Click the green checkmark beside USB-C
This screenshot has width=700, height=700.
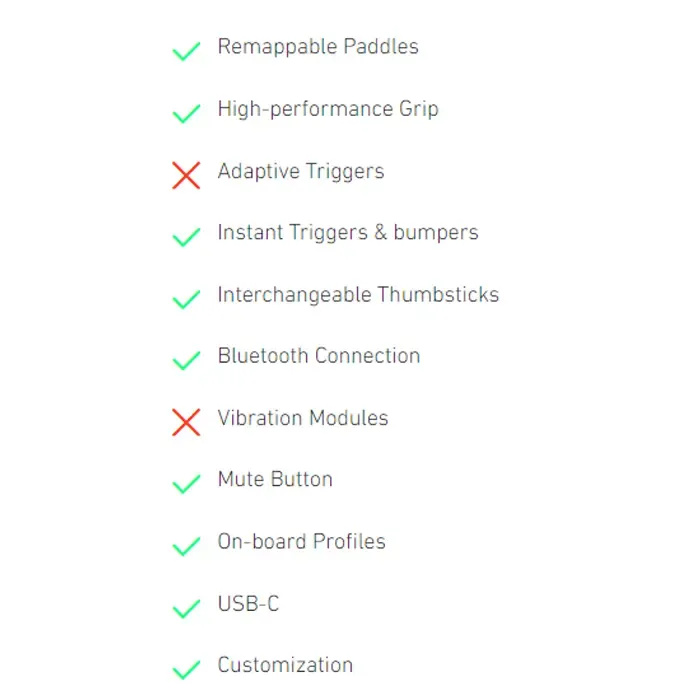tap(186, 608)
